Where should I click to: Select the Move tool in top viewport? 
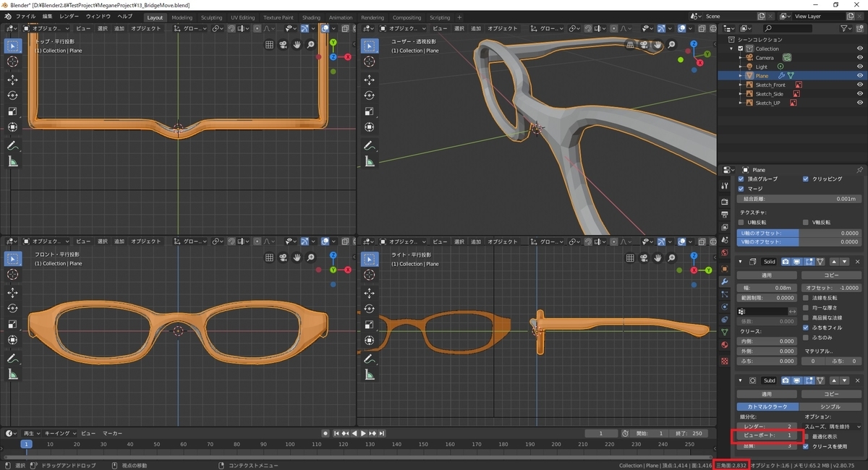coord(13,80)
